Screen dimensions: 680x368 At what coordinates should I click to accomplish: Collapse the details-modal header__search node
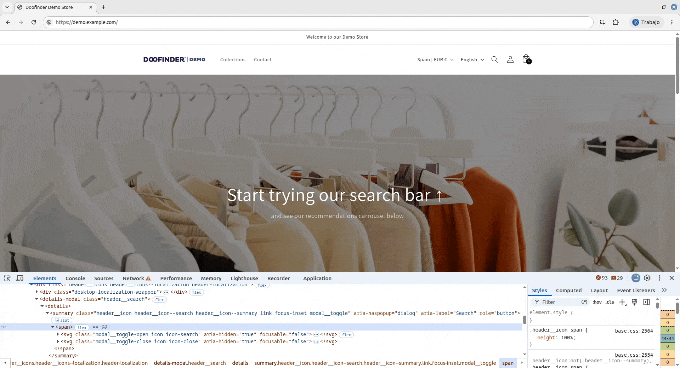37,299
